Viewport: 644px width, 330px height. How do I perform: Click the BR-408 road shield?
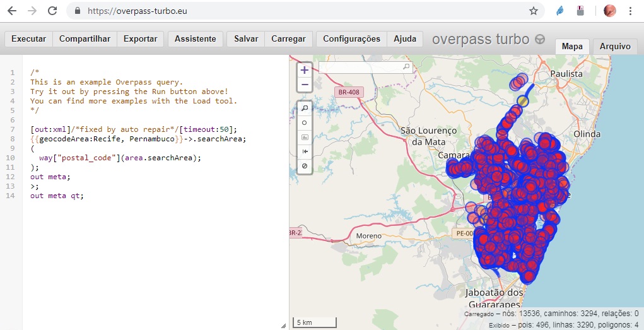point(349,92)
